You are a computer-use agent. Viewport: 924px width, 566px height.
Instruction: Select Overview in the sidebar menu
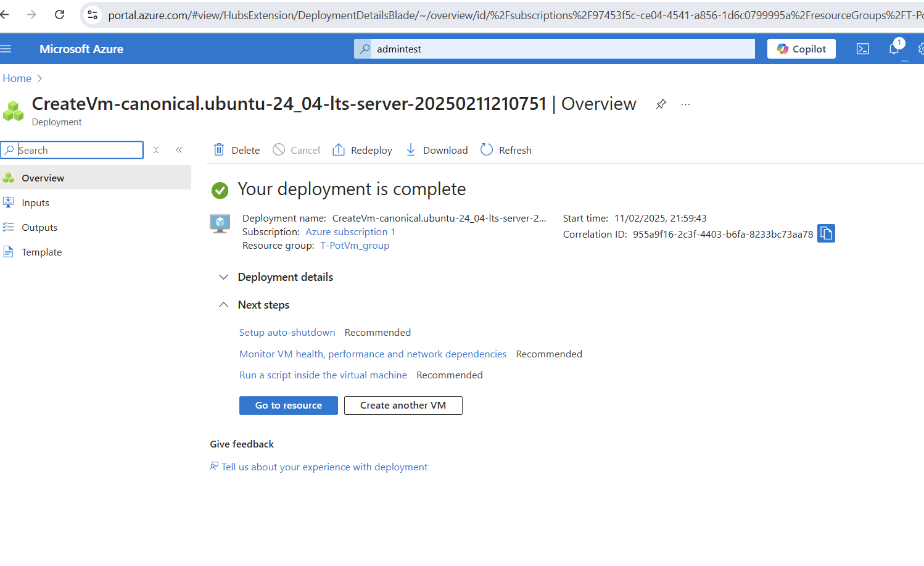pyautogui.click(x=96, y=178)
